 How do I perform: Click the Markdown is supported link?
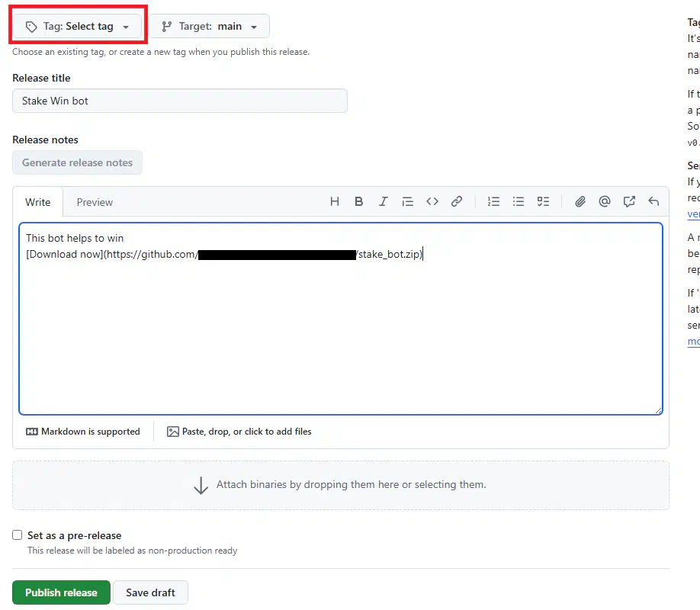click(83, 432)
